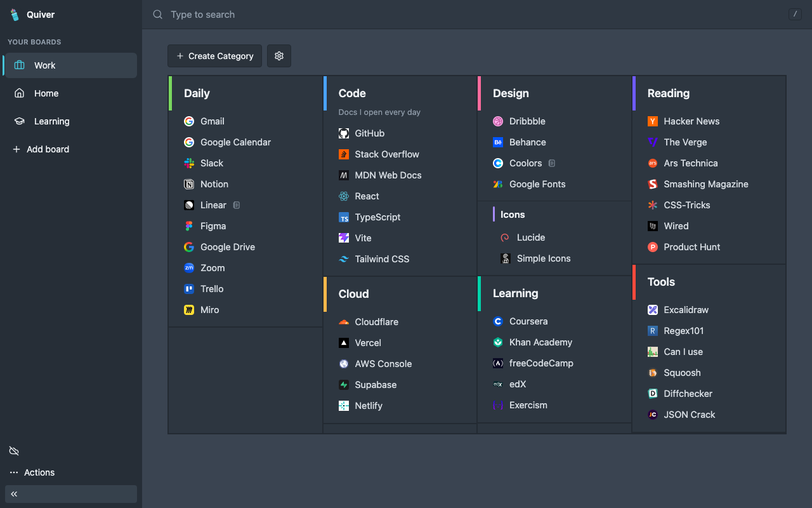Click the Product Hunt icon
812x508 pixels.
(653, 247)
